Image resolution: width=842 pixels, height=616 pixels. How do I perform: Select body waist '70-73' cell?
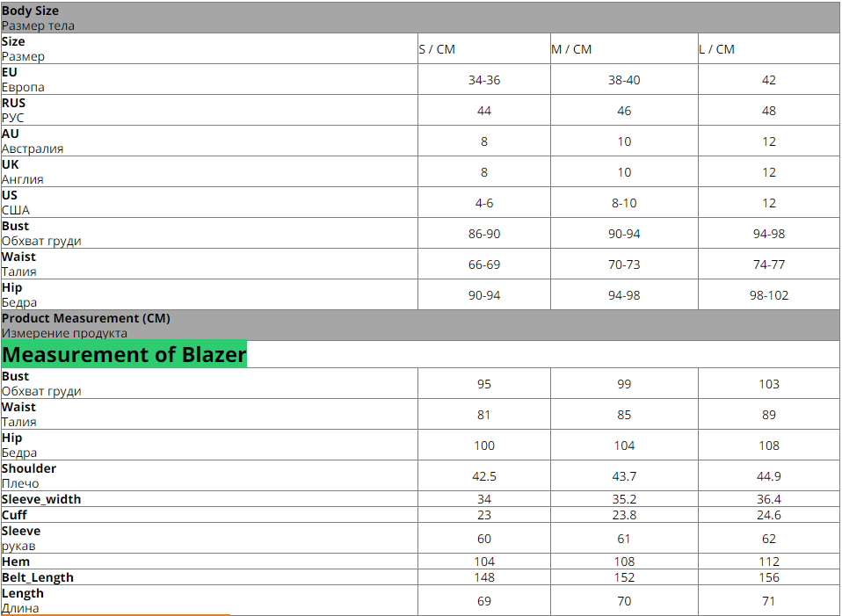[x=625, y=265]
